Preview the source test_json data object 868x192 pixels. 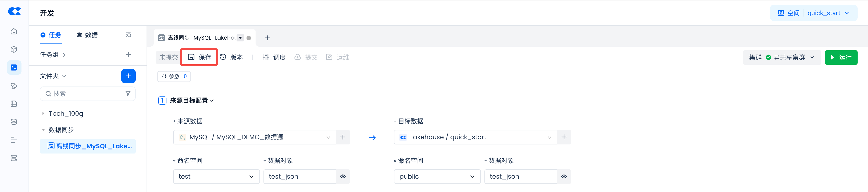click(x=343, y=176)
